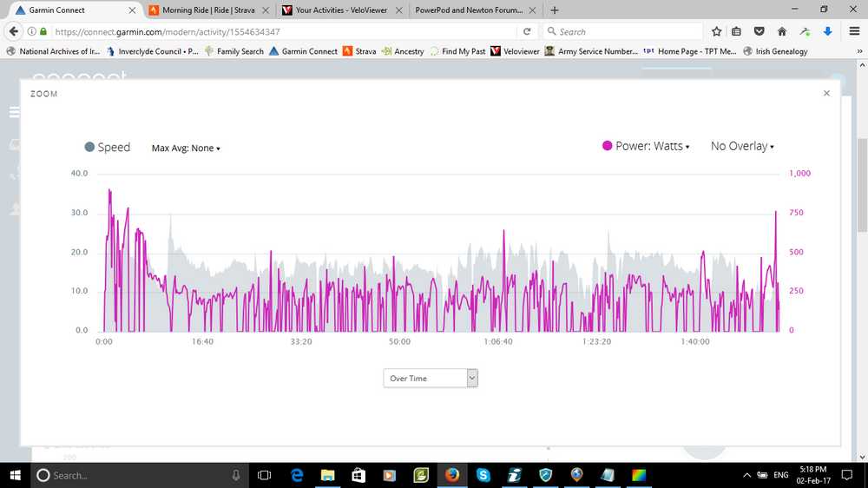Click the Cortana microphone icon

pos(236,475)
